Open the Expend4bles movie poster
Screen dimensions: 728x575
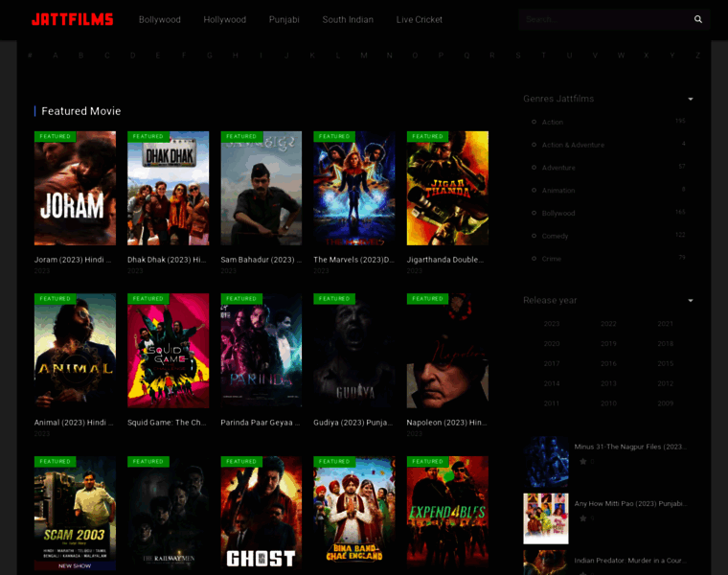[447, 514]
